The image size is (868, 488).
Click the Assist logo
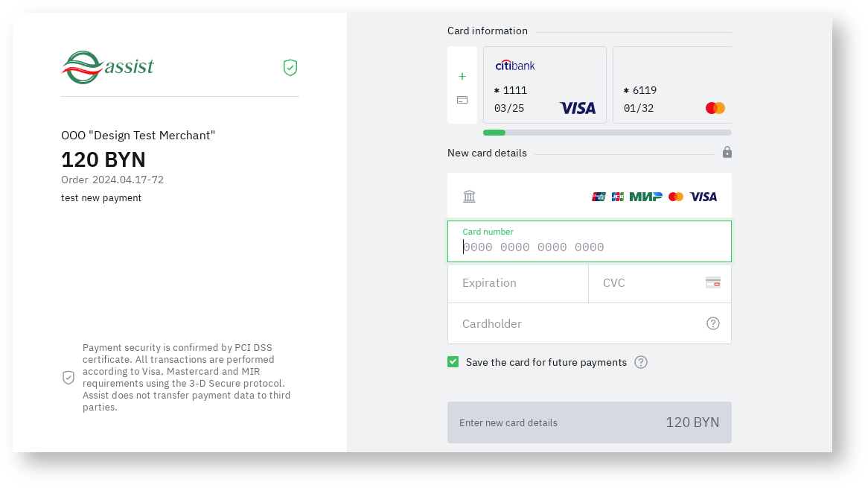coord(108,68)
